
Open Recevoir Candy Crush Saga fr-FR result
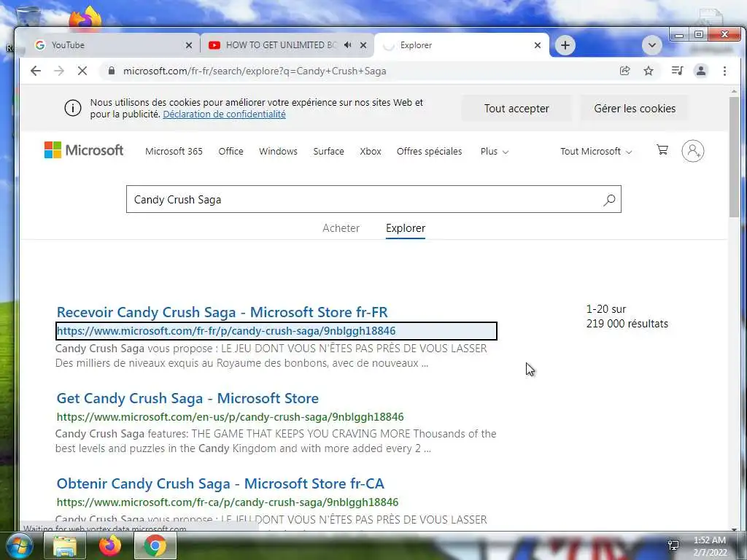coord(222,312)
